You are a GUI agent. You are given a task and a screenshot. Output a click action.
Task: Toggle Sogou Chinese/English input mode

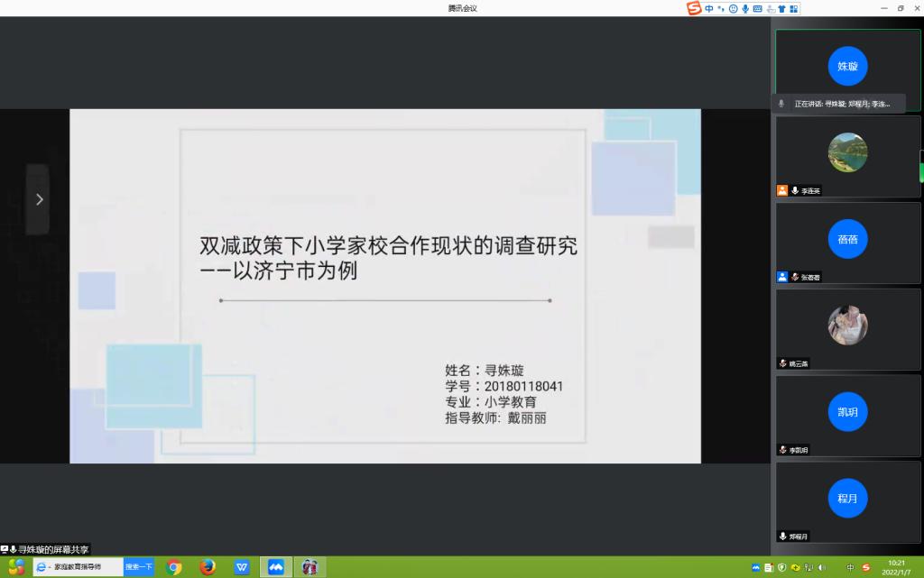[x=710, y=8]
